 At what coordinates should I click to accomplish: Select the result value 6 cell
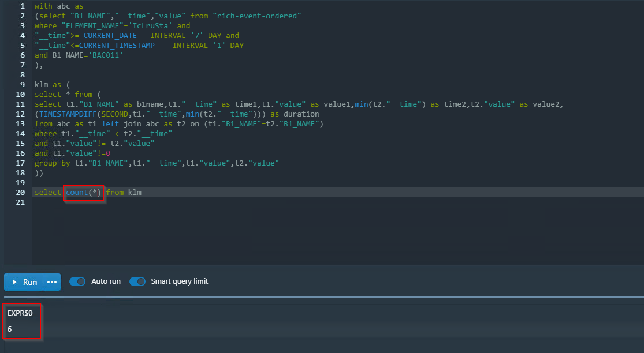(9, 329)
